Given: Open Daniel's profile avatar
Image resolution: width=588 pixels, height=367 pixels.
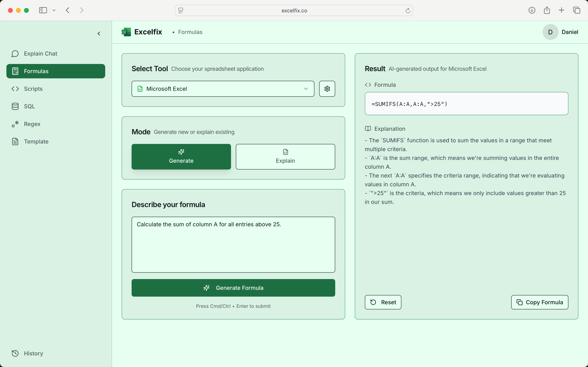Looking at the screenshot, I should point(550,32).
